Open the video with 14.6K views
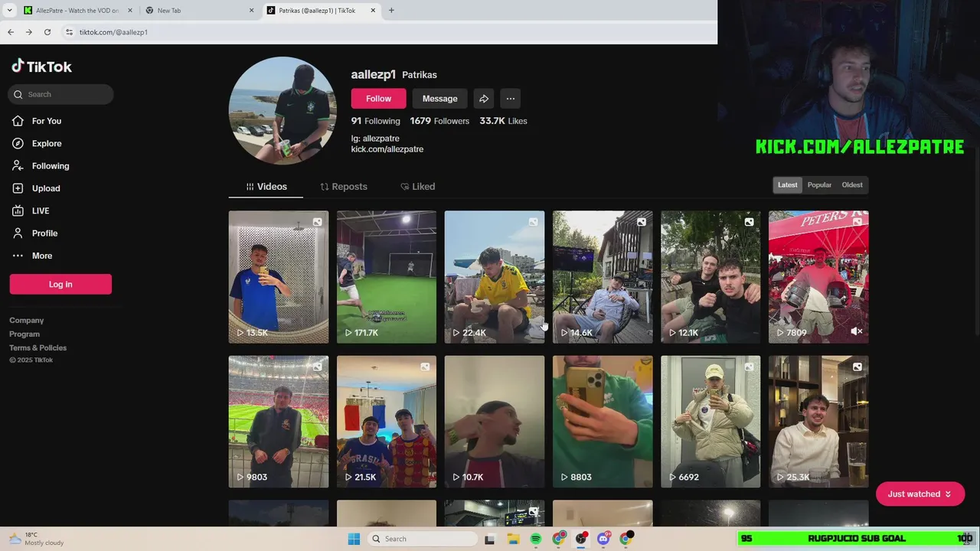The image size is (980, 551). point(603,277)
